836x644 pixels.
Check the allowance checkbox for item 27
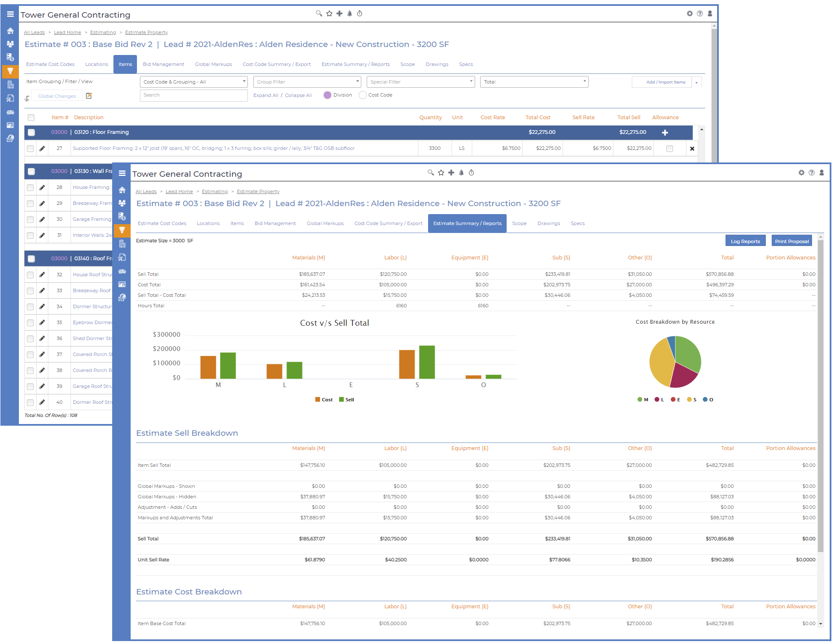point(669,149)
